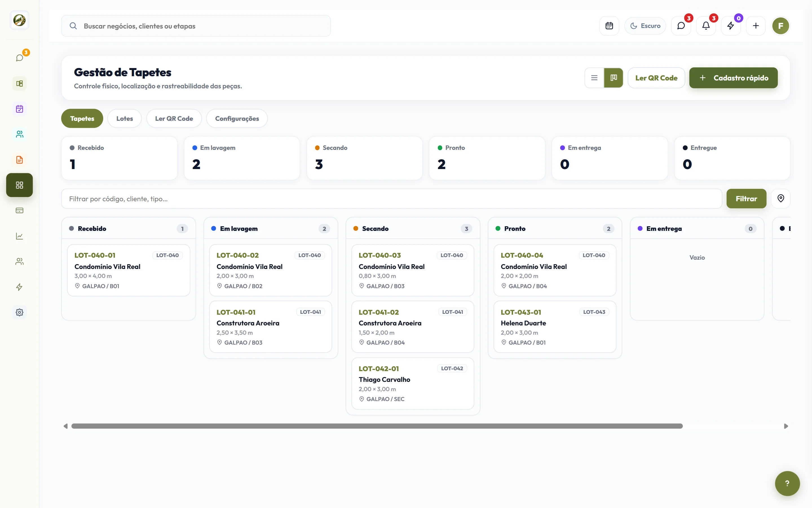
Task: Open the pipeline board icon in sidebar
Action: [19, 83]
